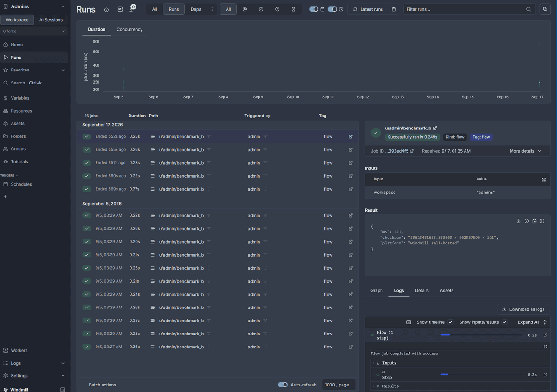Image resolution: width=557 pixels, height=392 pixels.
Task: Copy the Result to clipboard
Action: 534,221
